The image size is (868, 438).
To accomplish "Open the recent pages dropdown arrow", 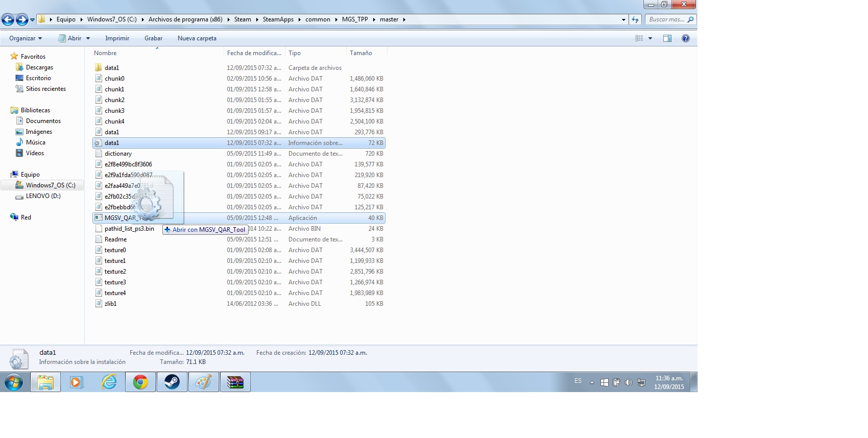I will click(x=32, y=20).
